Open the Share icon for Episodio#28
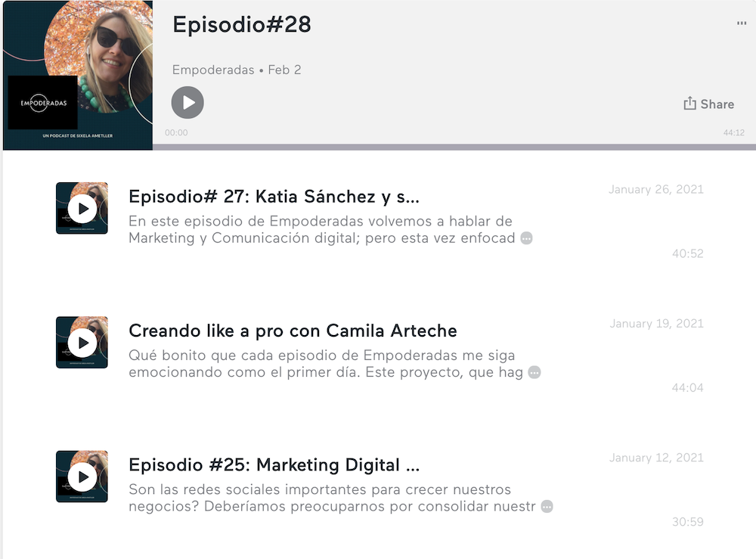The height and width of the screenshot is (559, 756). (x=708, y=104)
